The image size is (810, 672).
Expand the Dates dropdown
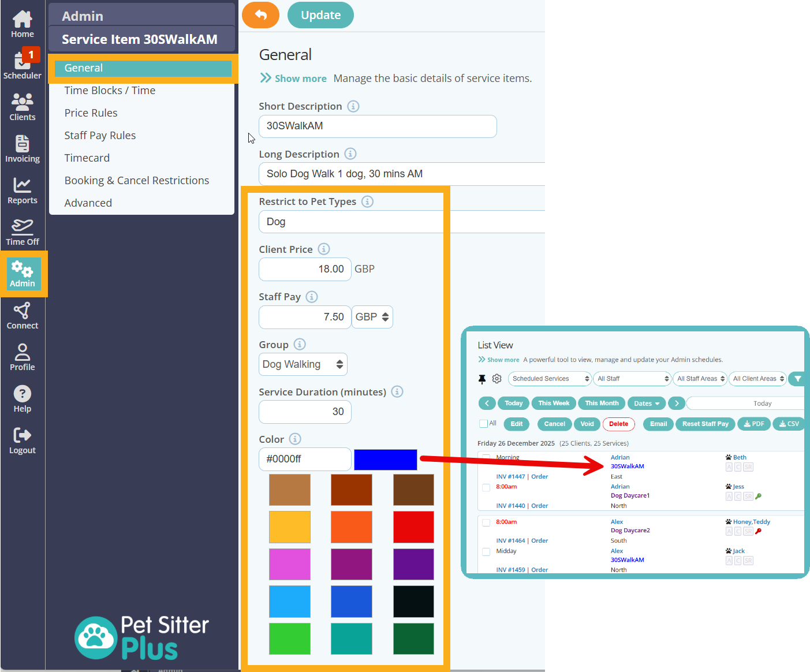(646, 403)
